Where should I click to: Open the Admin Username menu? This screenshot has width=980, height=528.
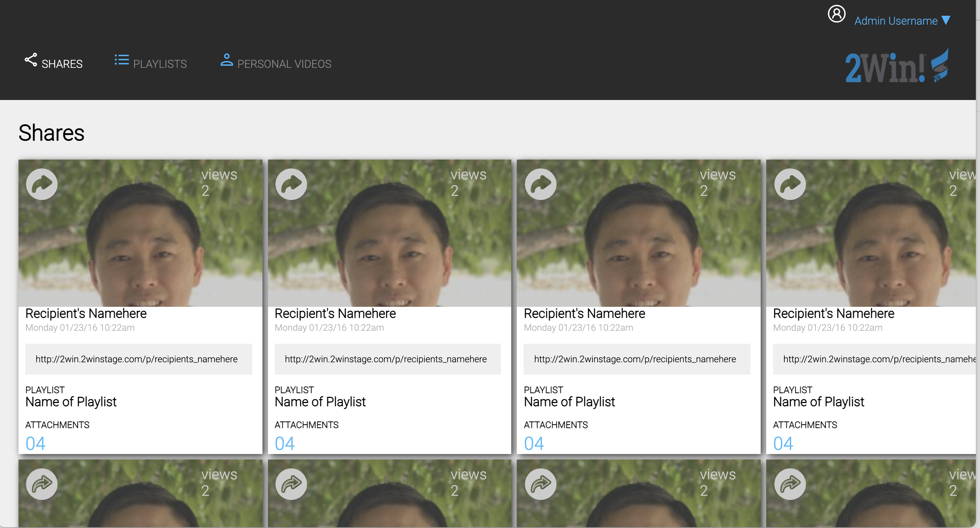896,21
